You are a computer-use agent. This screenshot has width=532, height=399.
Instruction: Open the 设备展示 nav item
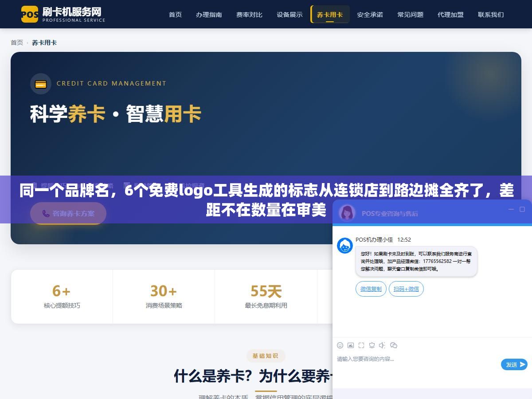(x=289, y=15)
